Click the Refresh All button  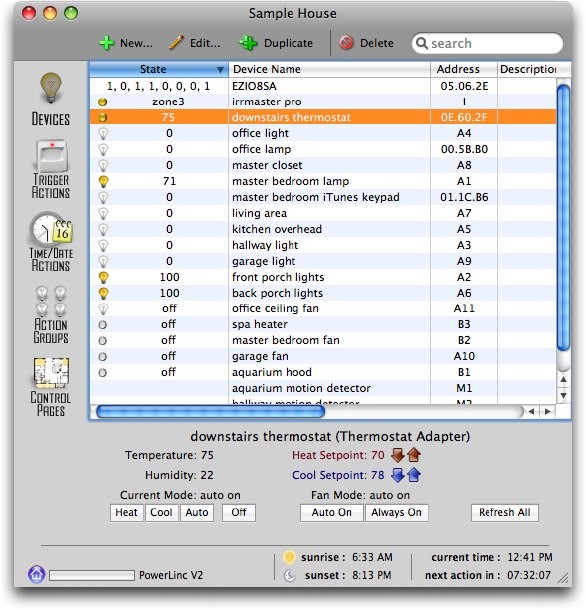505,512
